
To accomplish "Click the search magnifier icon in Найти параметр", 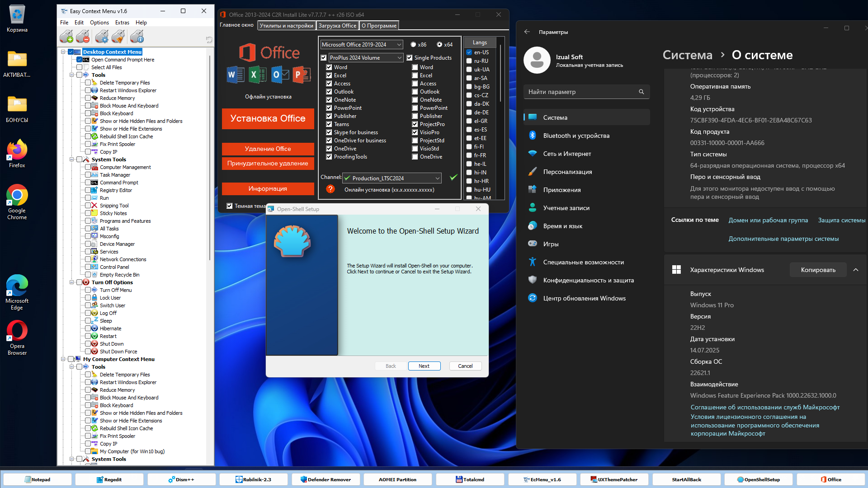I will click(x=641, y=92).
